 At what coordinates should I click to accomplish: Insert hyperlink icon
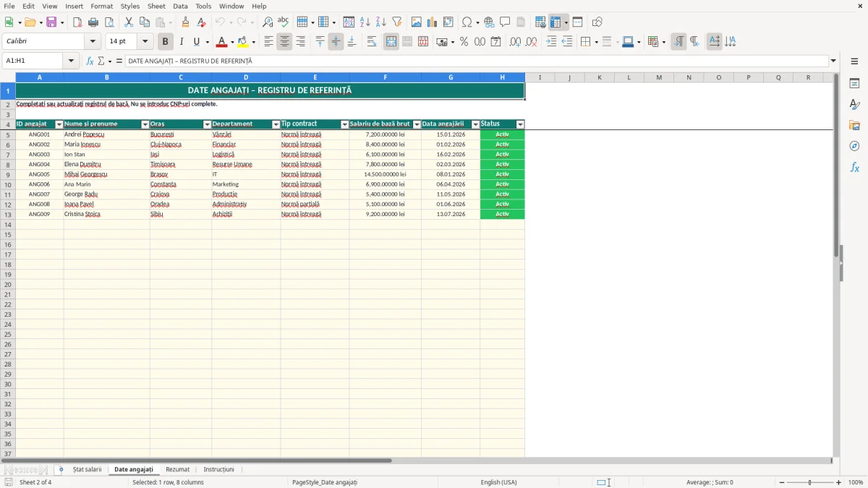[489, 22]
